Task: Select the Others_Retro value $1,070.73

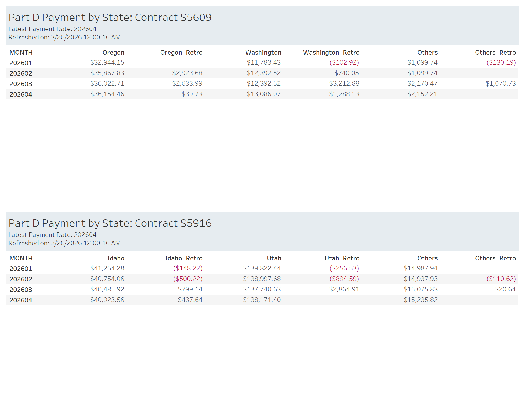Action: (501, 83)
